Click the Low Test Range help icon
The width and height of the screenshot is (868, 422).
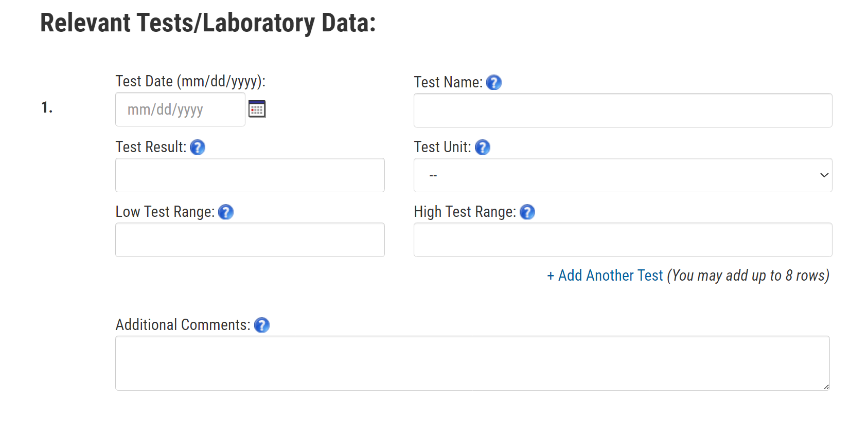[x=226, y=212]
